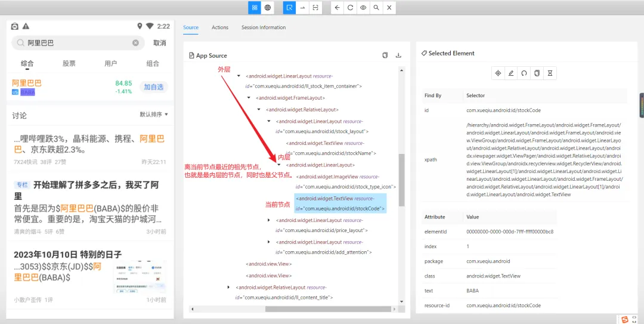Click the source tree horizontal scrollbar
The width and height of the screenshot is (644, 324).
coord(327,309)
